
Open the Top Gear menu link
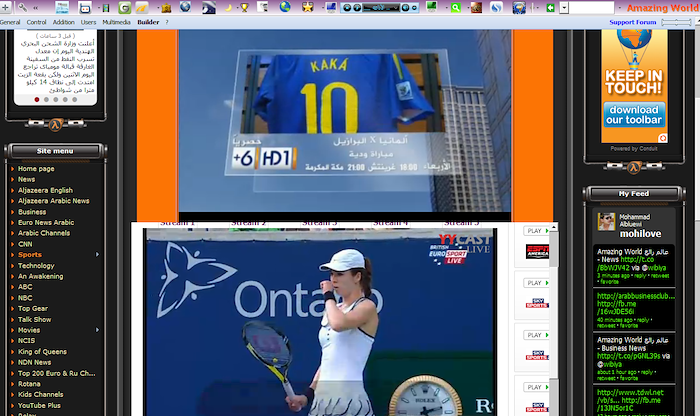33,308
